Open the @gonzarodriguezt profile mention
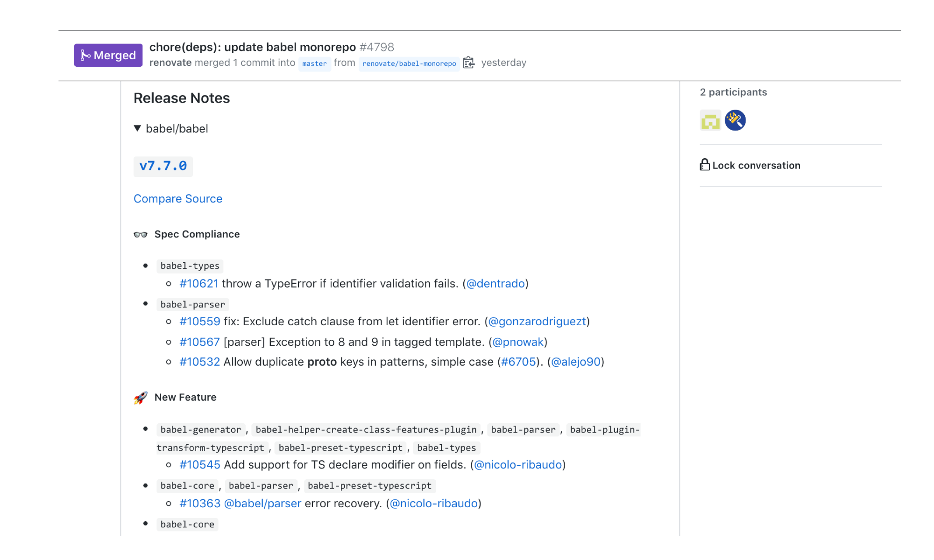The image size is (934, 560). pos(537,322)
